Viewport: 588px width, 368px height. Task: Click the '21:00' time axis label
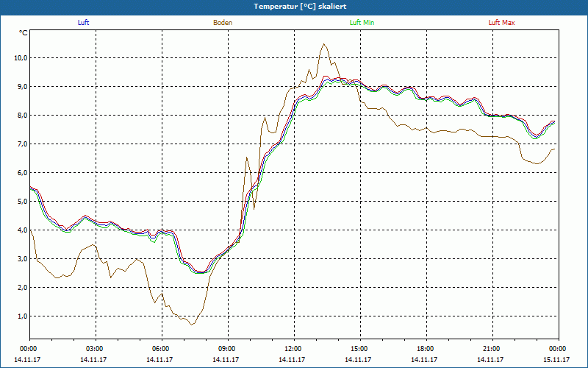(492, 349)
